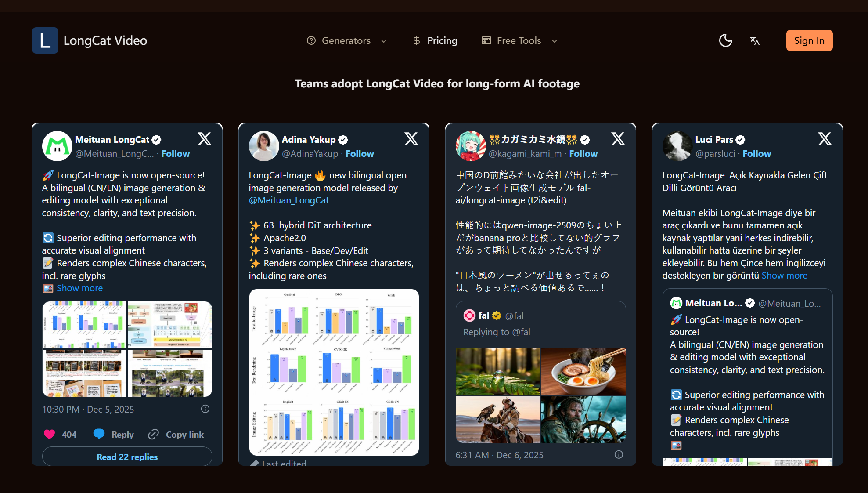868x493 pixels.
Task: Expand the Free Tools dropdown
Action: (x=519, y=40)
